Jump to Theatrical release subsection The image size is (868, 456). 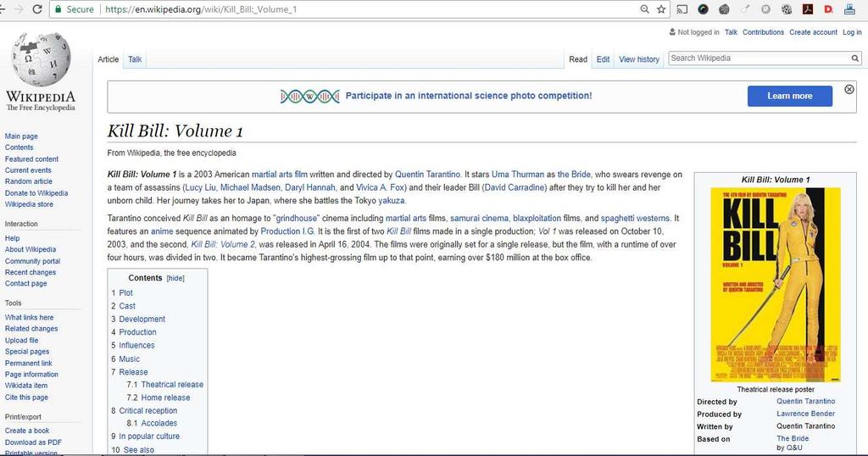(172, 385)
